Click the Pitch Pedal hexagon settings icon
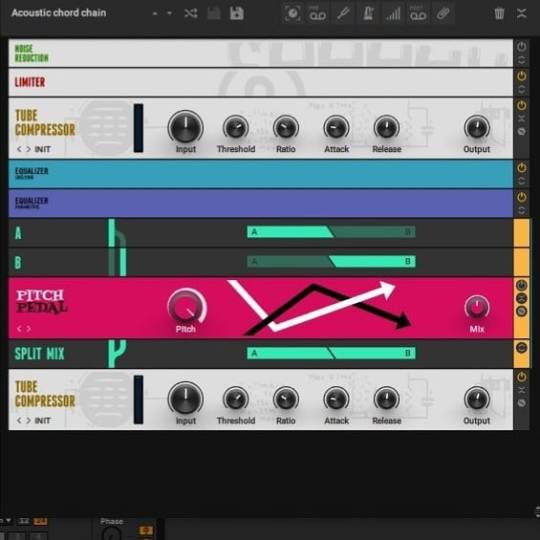 click(x=521, y=311)
